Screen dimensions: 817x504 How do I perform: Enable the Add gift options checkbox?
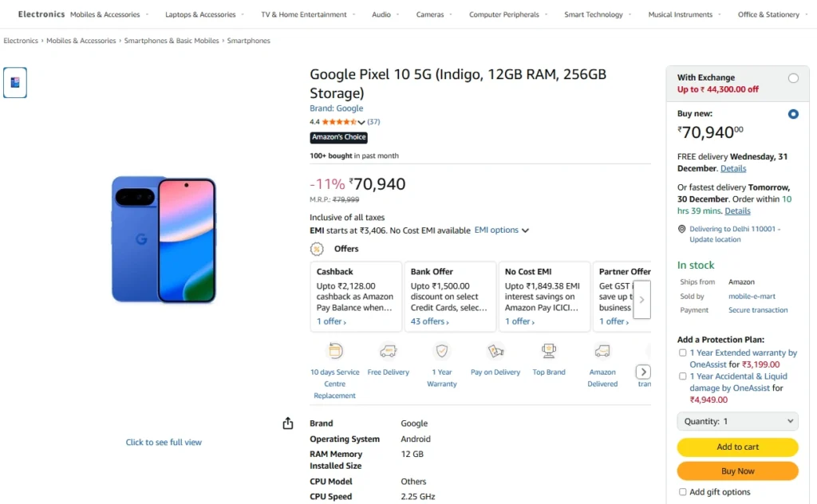click(682, 492)
